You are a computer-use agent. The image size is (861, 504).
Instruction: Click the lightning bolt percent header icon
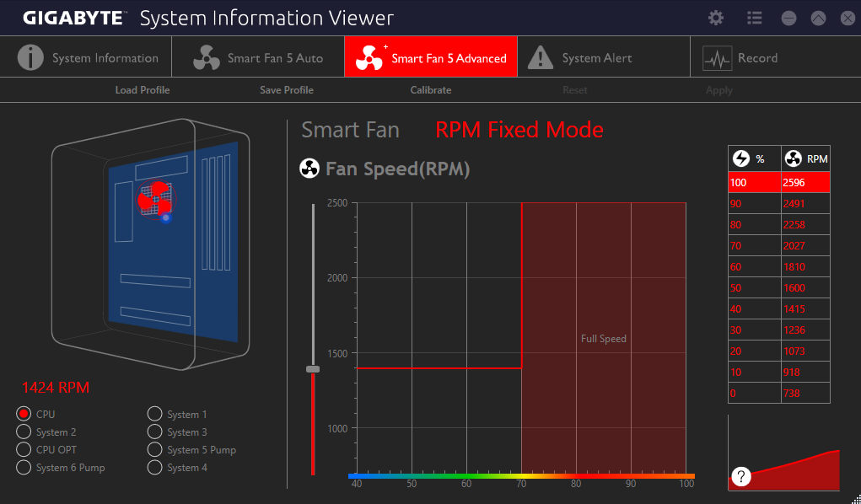coord(741,158)
